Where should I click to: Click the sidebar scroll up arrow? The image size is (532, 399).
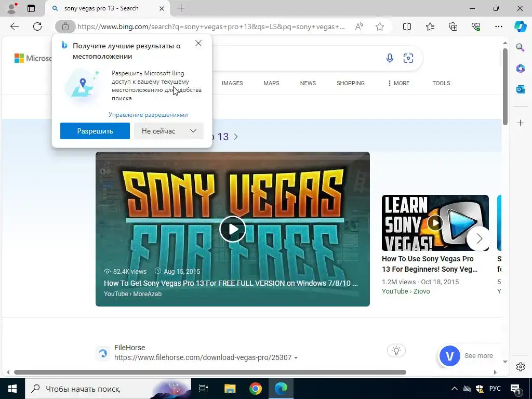pyautogui.click(x=505, y=43)
